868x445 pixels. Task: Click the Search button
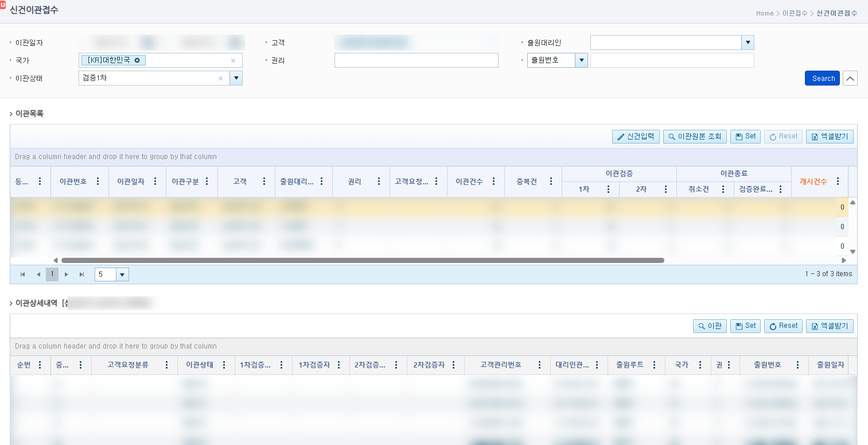pyautogui.click(x=822, y=79)
